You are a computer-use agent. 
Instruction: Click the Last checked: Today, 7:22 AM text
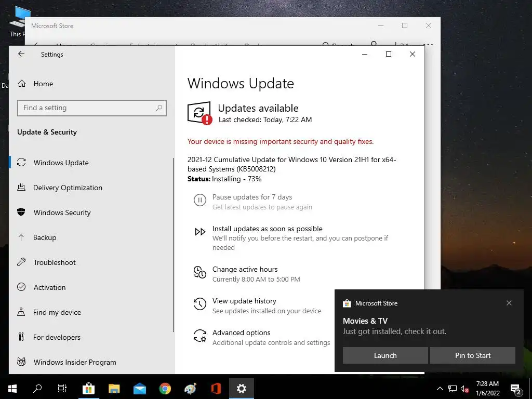(x=265, y=120)
